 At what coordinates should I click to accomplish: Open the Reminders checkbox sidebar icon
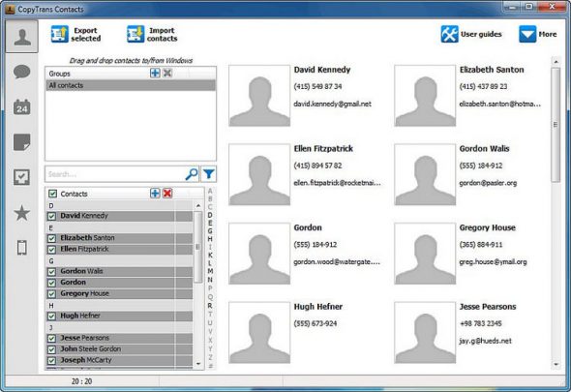point(22,177)
